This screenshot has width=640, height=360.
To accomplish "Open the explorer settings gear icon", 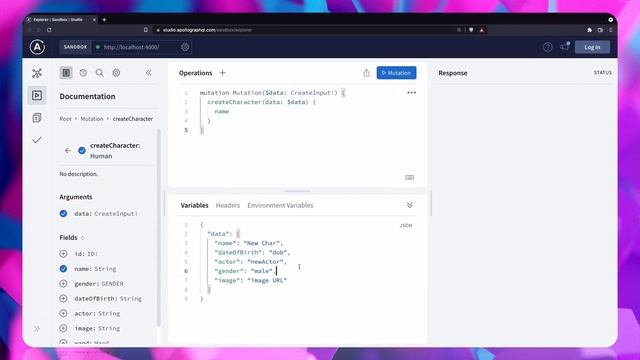I will 116,73.
